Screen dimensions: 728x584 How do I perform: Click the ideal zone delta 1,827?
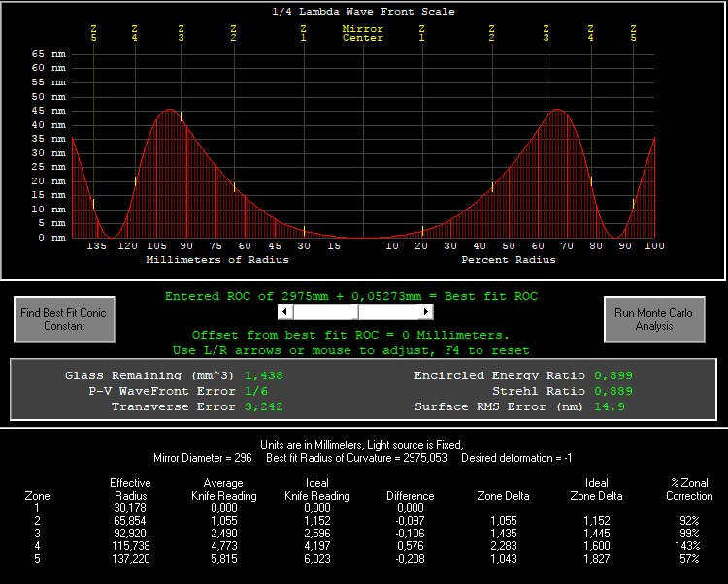(x=597, y=559)
